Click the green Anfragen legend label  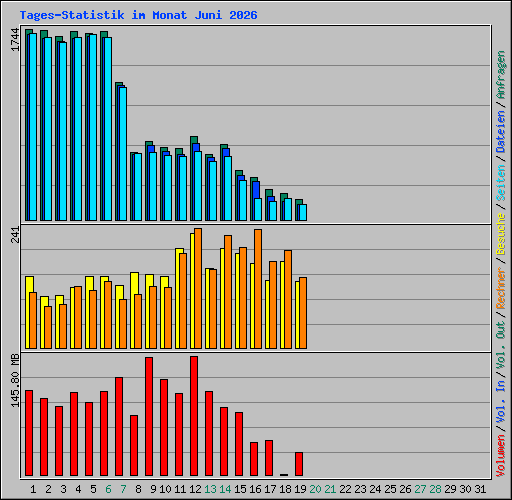(501, 74)
